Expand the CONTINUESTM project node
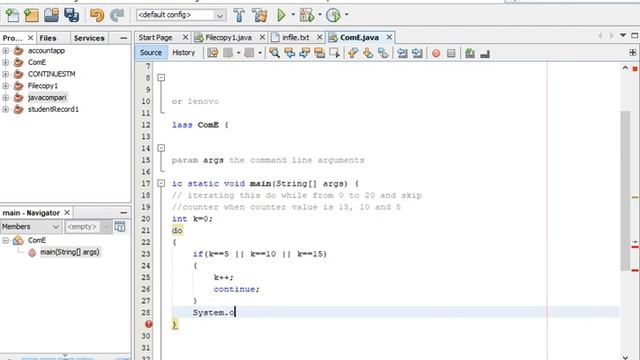This screenshot has width=640, height=360. [x=5, y=74]
